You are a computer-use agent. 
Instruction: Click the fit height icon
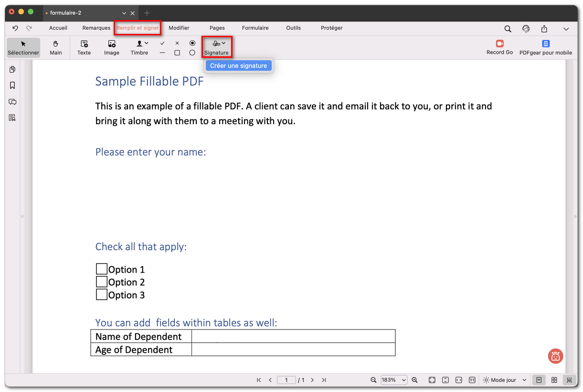445,380
